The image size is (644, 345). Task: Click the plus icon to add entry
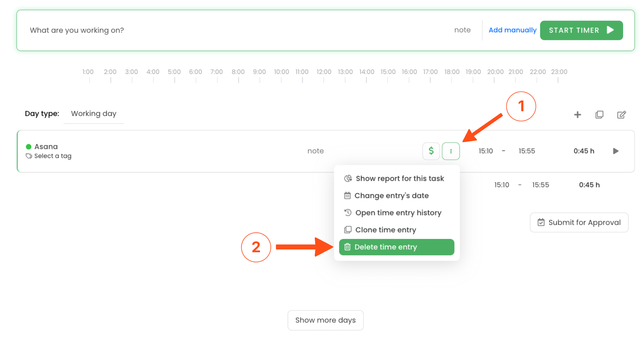click(x=577, y=115)
